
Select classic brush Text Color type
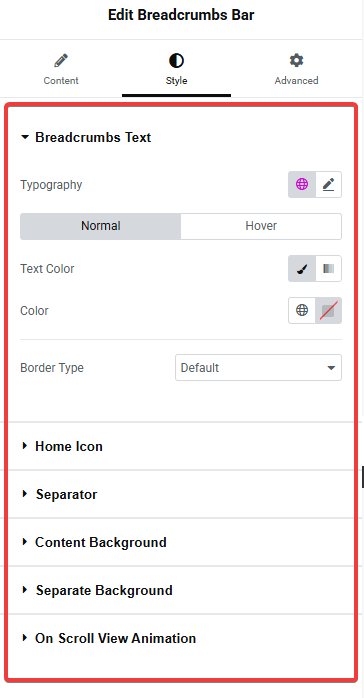tap(302, 268)
